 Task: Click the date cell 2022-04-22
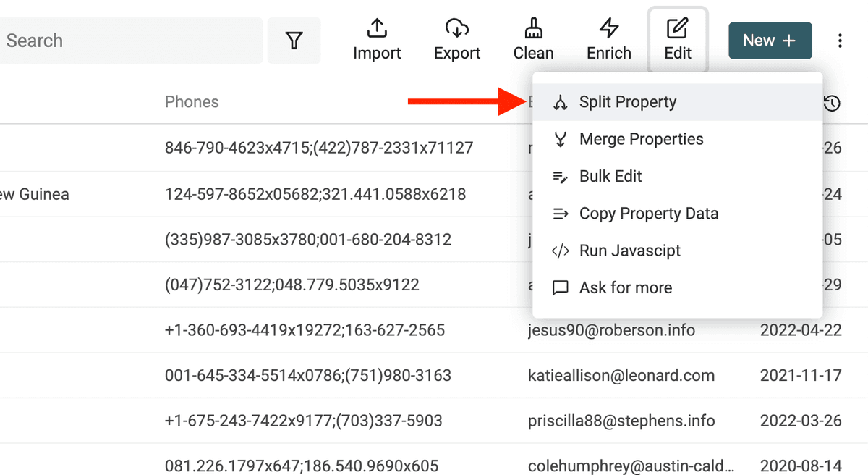point(801,330)
